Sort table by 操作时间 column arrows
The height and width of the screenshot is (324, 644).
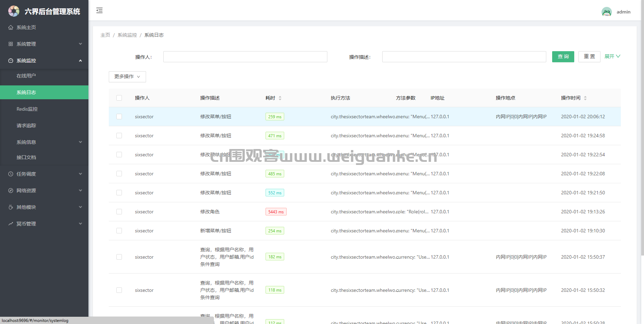[x=585, y=98]
